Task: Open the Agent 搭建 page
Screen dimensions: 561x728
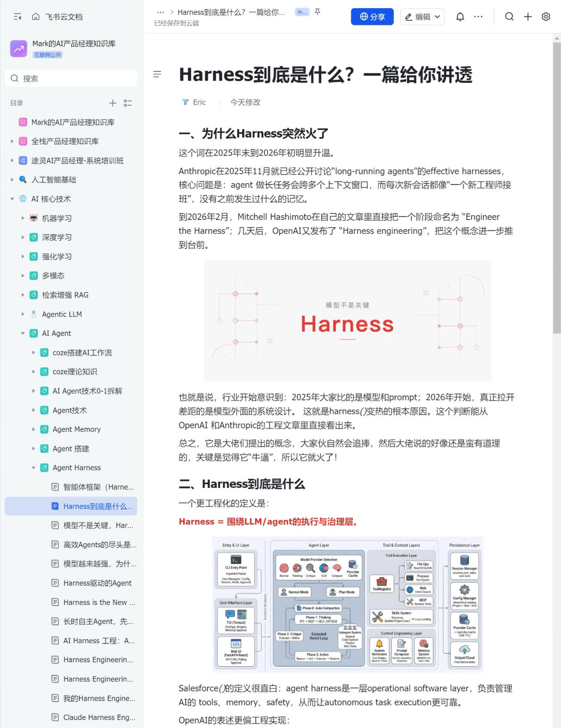Action: [71, 449]
